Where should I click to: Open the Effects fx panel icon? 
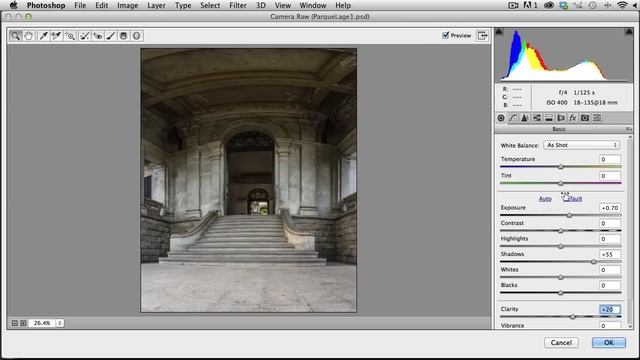click(573, 118)
